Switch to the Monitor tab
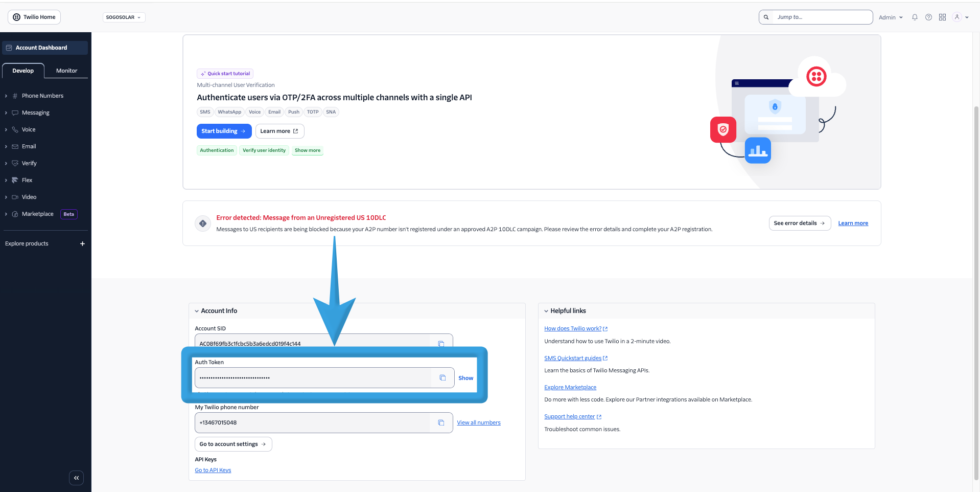 click(x=66, y=71)
